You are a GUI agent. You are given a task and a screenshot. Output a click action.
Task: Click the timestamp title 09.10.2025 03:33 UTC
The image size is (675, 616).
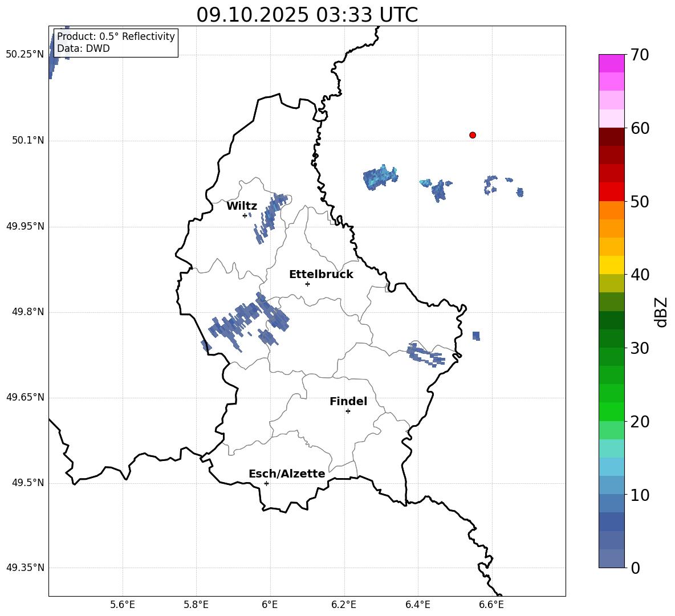pyautogui.click(x=307, y=15)
